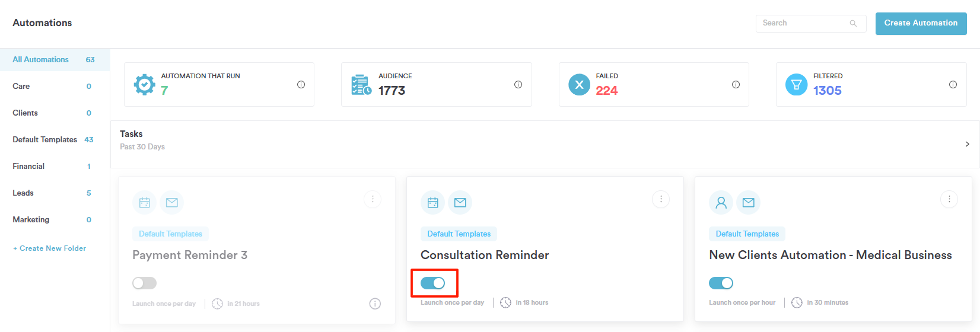Open the Default Templates folder
Image resolution: width=980 pixels, height=332 pixels.
45,140
